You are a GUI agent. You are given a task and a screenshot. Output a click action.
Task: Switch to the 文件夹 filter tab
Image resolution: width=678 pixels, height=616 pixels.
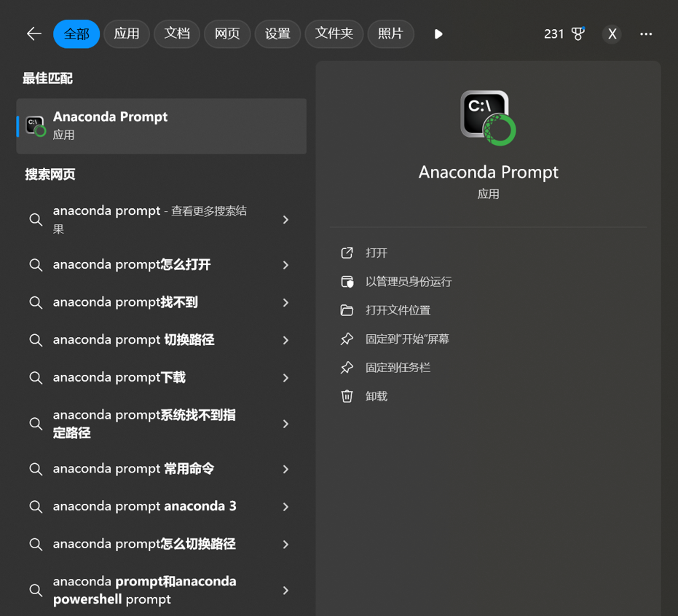coord(334,33)
